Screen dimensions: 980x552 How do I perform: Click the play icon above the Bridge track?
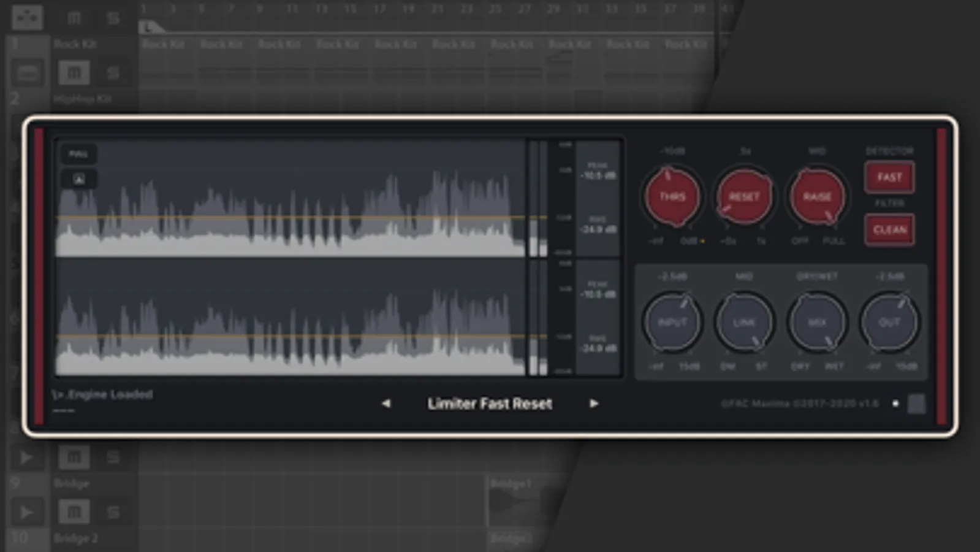tap(26, 458)
